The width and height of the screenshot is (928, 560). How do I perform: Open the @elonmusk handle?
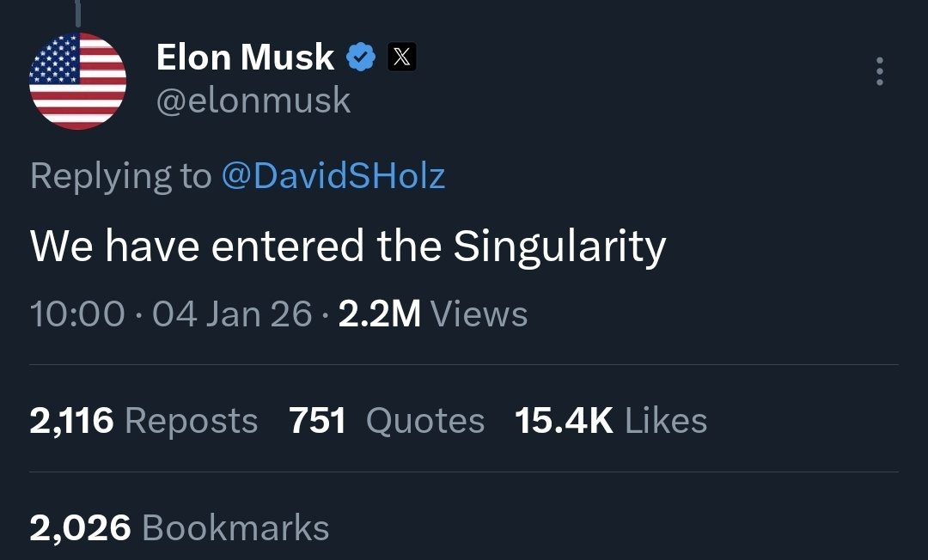click(253, 100)
